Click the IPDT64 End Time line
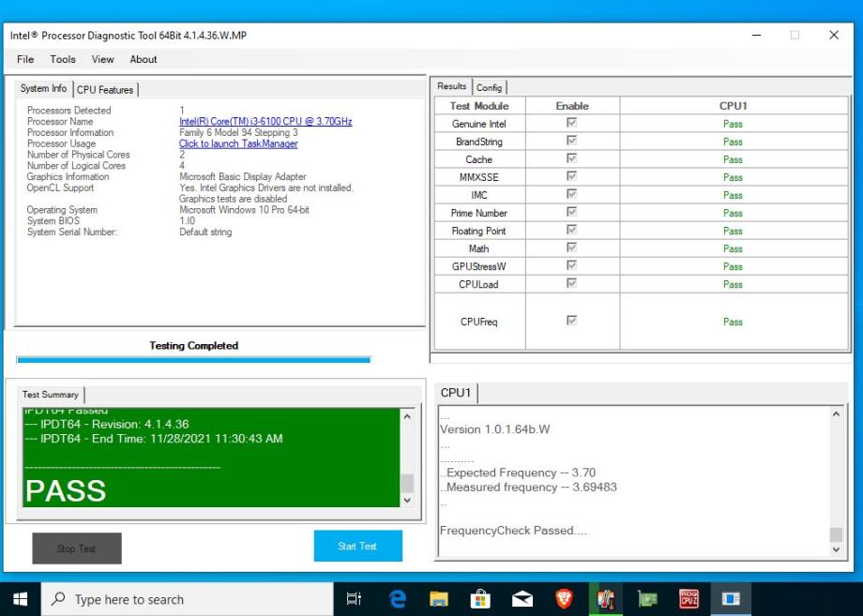 154,439
